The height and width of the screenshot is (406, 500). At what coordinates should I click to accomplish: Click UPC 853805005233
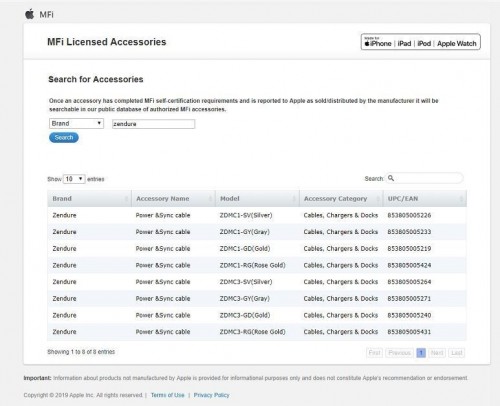coord(409,232)
